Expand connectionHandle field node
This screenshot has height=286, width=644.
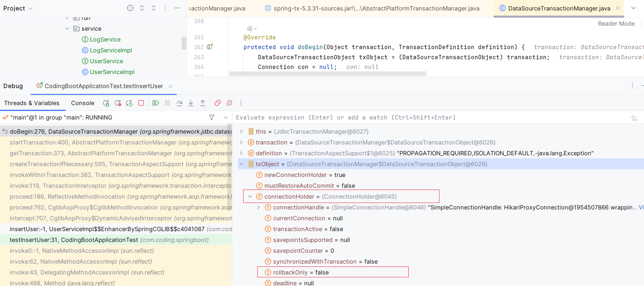pyautogui.click(x=259, y=207)
